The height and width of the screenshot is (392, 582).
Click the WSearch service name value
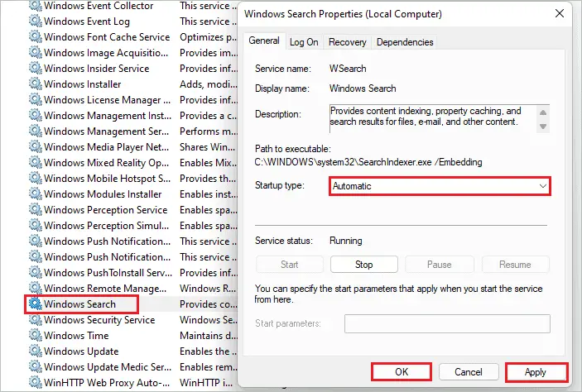[x=348, y=69]
